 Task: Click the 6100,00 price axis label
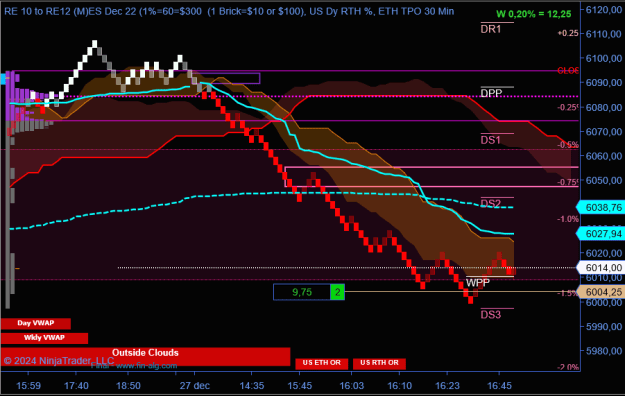pos(603,58)
